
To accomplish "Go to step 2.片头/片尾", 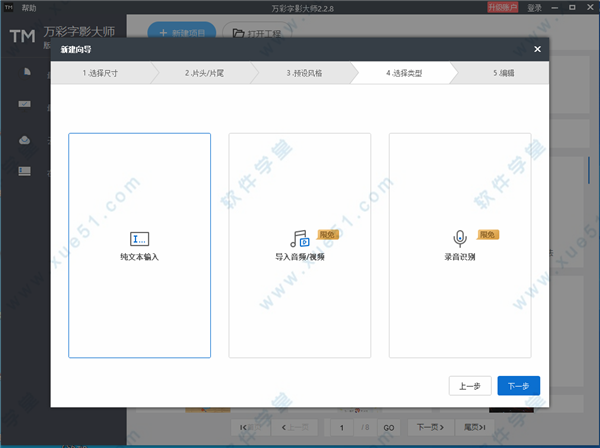I will (x=202, y=73).
